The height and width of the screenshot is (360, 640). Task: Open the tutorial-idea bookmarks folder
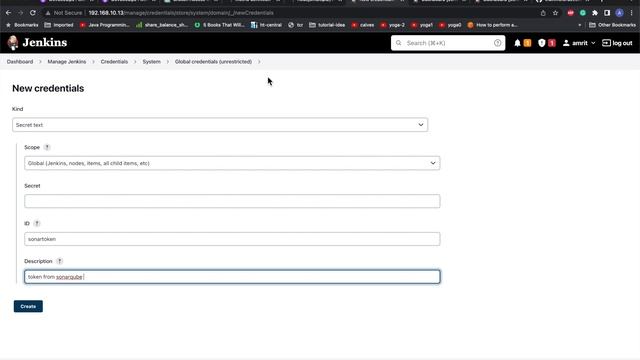click(327, 25)
